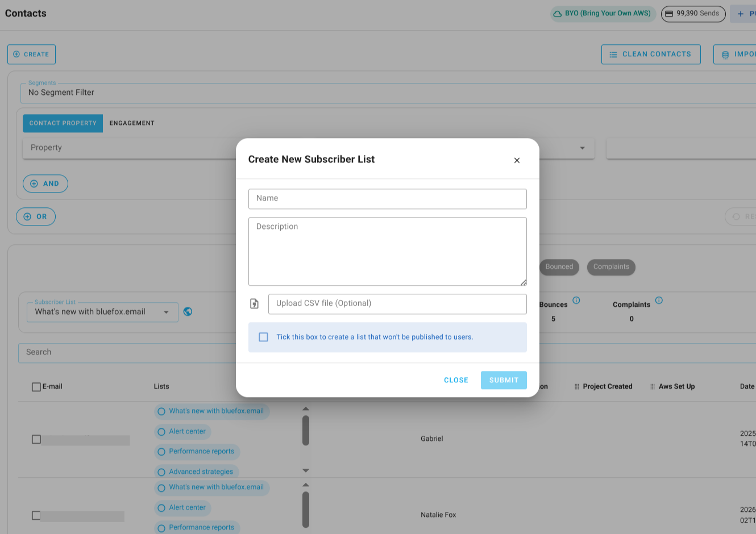Click the list icon on Clean Contacts button
This screenshot has width=756, height=534.
pos(613,54)
